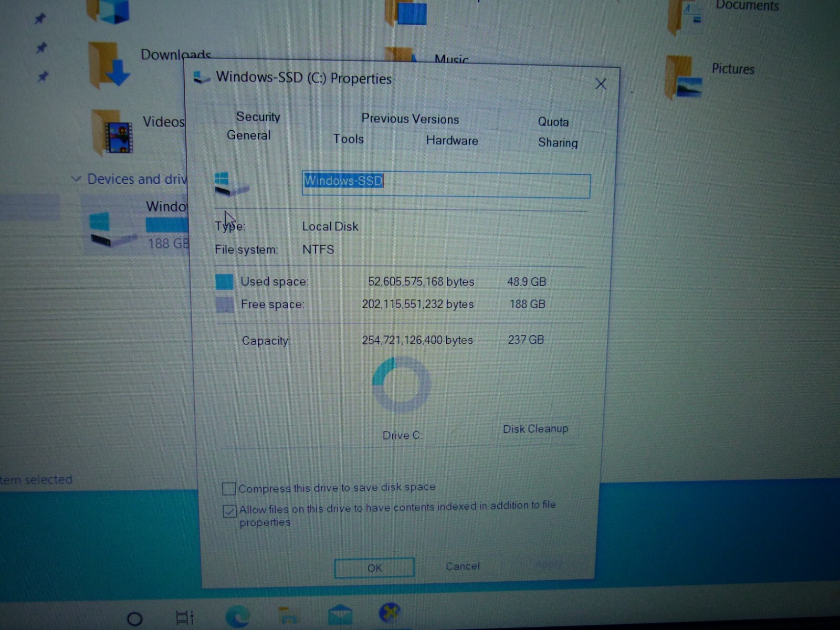Screen dimensions: 840x630
Task: Click the 52,605,575,168 bytes used value
Action: tap(421, 282)
